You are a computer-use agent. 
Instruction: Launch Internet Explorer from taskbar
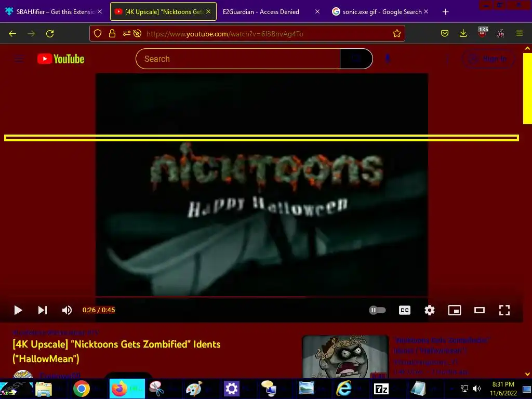344,389
